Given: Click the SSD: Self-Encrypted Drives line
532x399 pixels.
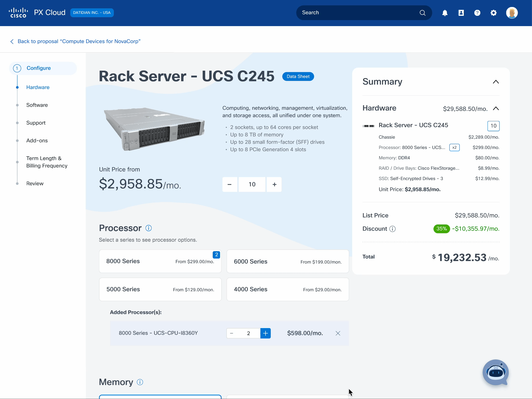Looking at the screenshot, I should click(439, 178).
